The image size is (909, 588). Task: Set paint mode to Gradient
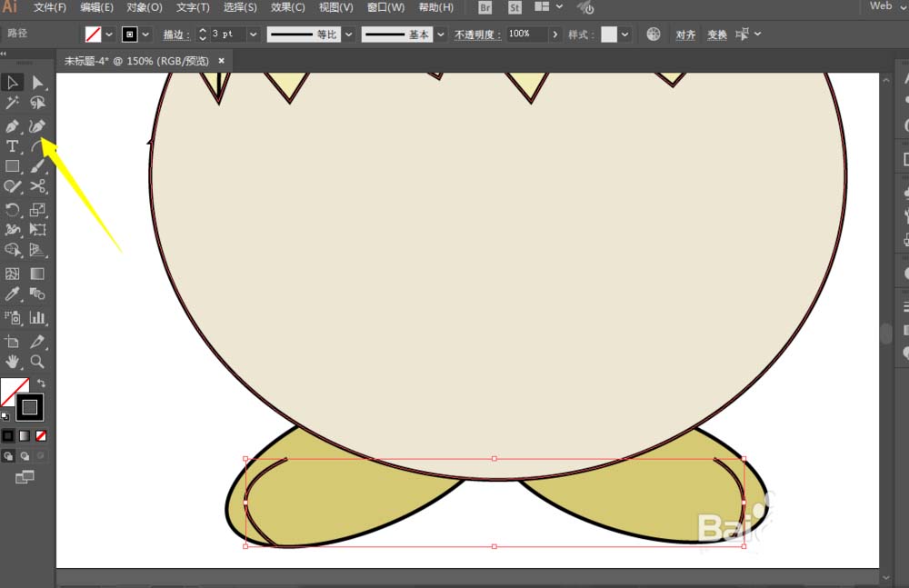point(25,435)
